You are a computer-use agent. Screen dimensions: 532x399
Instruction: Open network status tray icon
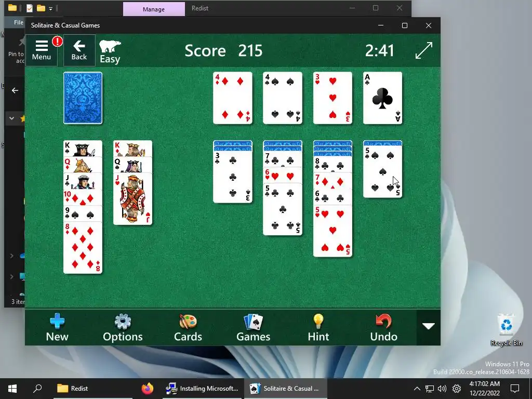pos(430,389)
